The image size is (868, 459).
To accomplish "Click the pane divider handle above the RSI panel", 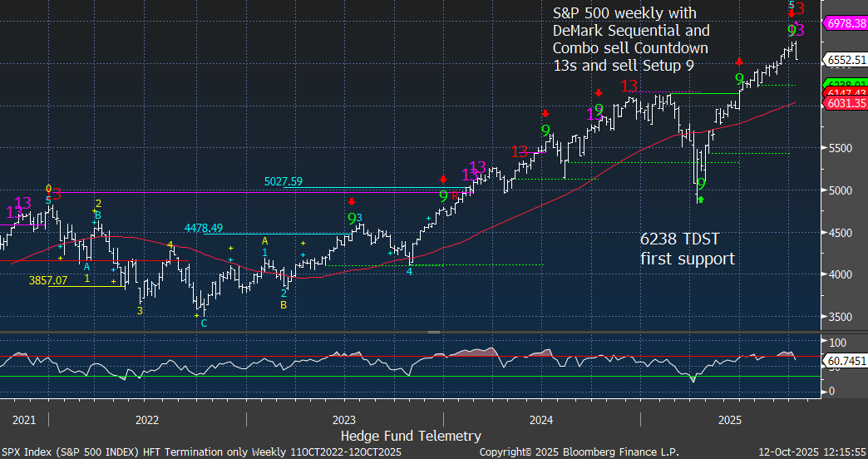I will [433, 332].
